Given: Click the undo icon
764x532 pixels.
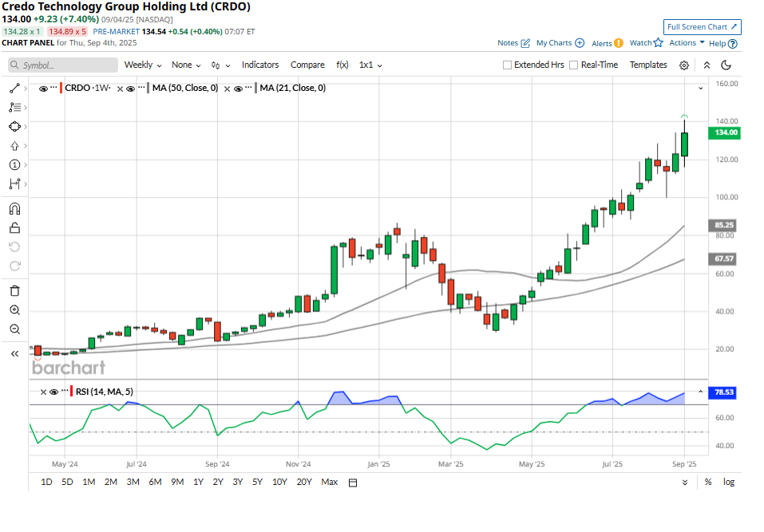Looking at the screenshot, I should [14, 246].
